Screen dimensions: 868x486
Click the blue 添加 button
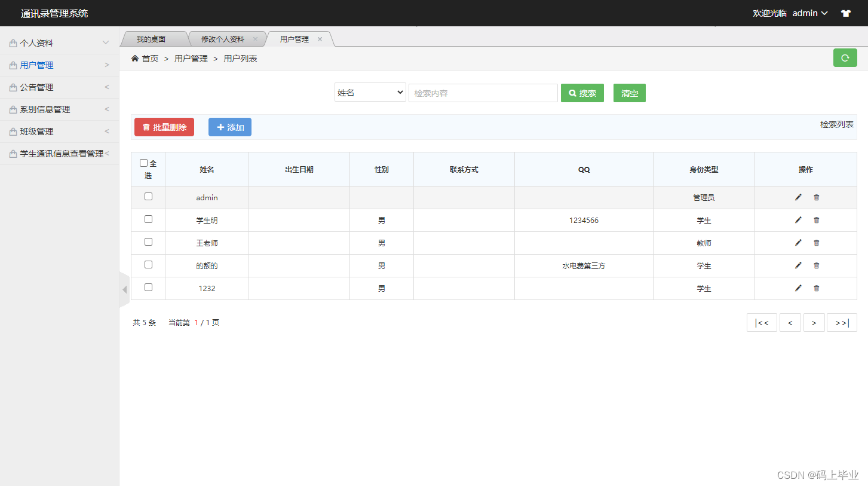(x=229, y=127)
